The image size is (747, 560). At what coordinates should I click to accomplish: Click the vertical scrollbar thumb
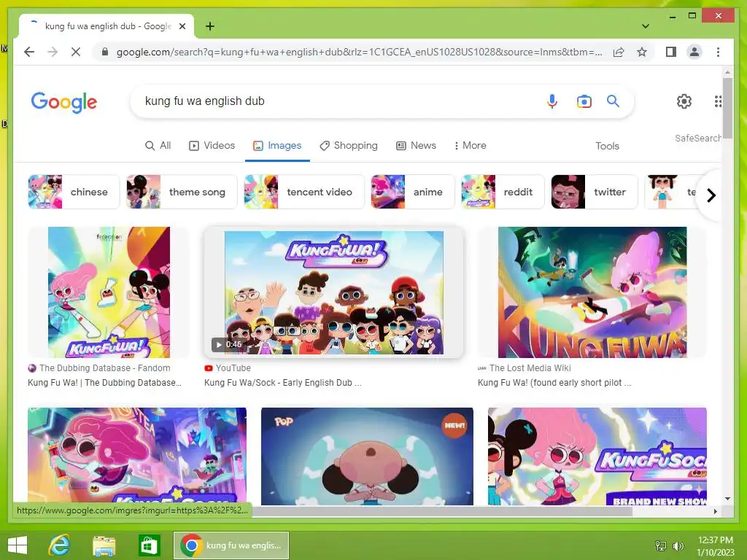(727, 107)
